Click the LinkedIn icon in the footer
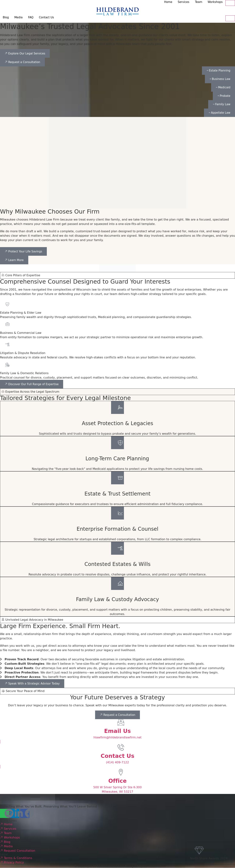Image resolution: width=235 pixels, height=868 pixels. pos(18,813)
